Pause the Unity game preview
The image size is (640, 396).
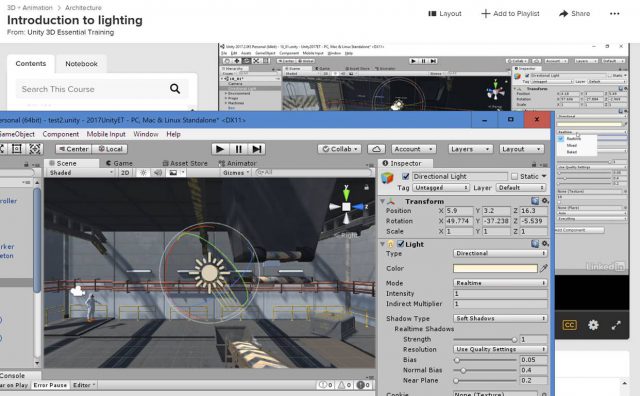point(238,149)
